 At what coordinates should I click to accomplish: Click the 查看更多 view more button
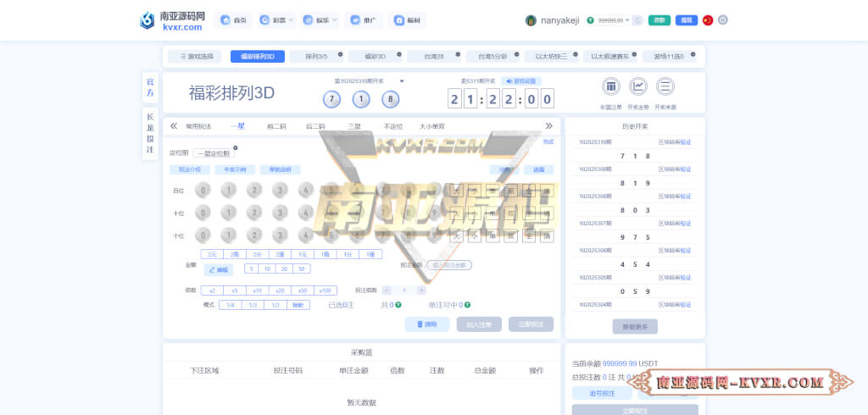pyautogui.click(x=634, y=326)
